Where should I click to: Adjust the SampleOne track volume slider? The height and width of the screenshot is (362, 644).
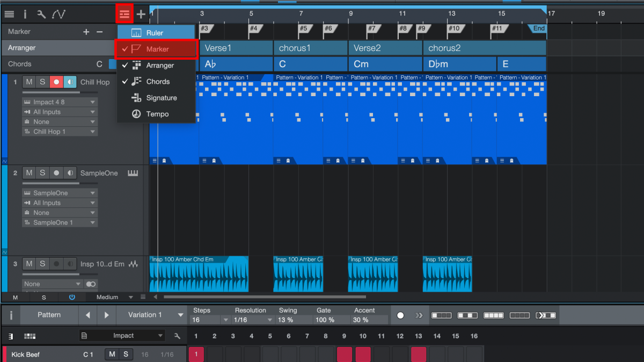51,183
